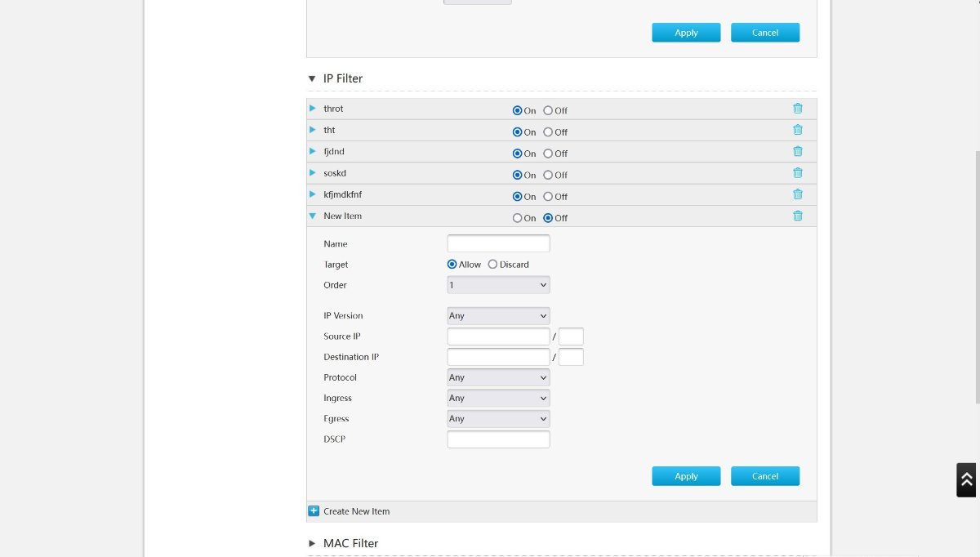Click the Name input field
Image resolution: width=980 pixels, height=557 pixels.
[x=498, y=243]
